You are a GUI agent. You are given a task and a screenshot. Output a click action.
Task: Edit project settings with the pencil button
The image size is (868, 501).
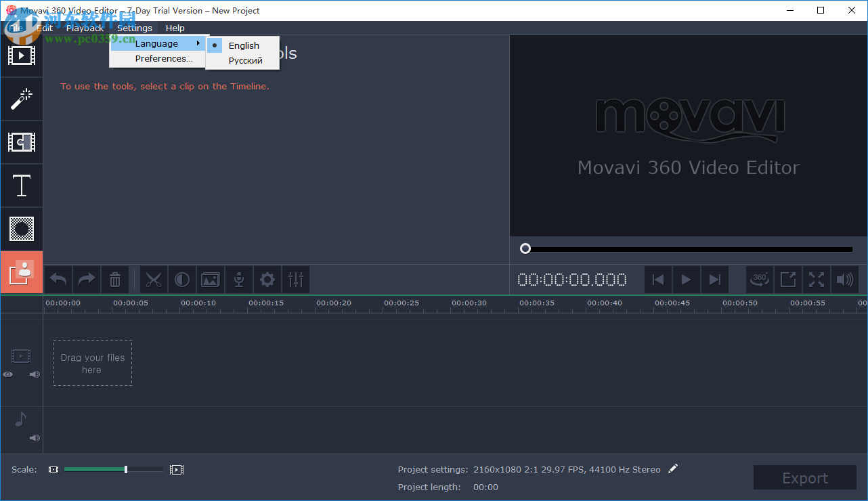click(x=673, y=469)
